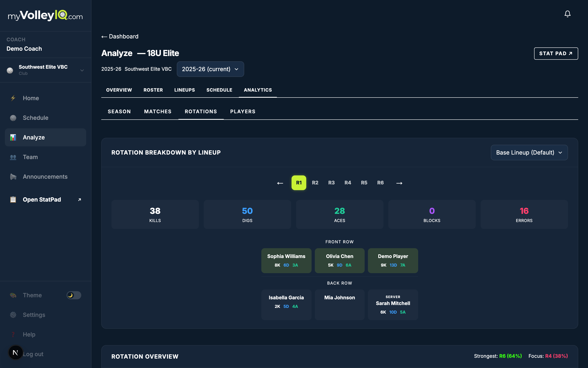This screenshot has height=368, width=588.
Task: Click the Isabella Garcia player card
Action: (x=286, y=305)
